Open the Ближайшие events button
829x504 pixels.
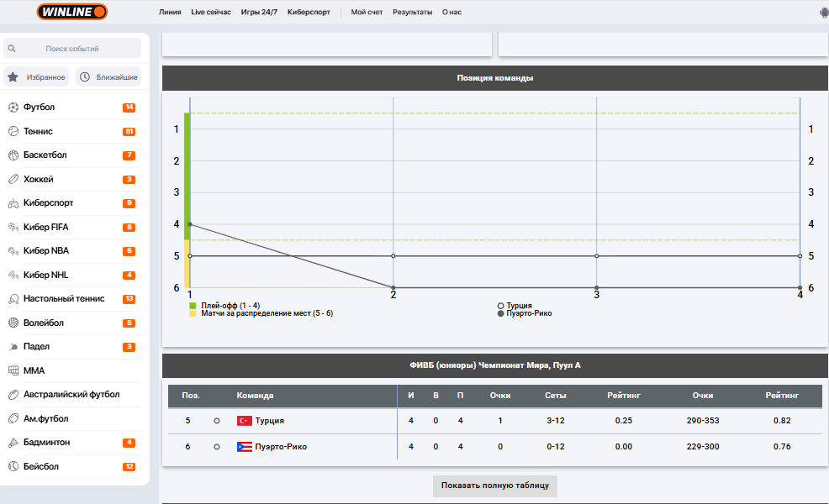pos(108,77)
